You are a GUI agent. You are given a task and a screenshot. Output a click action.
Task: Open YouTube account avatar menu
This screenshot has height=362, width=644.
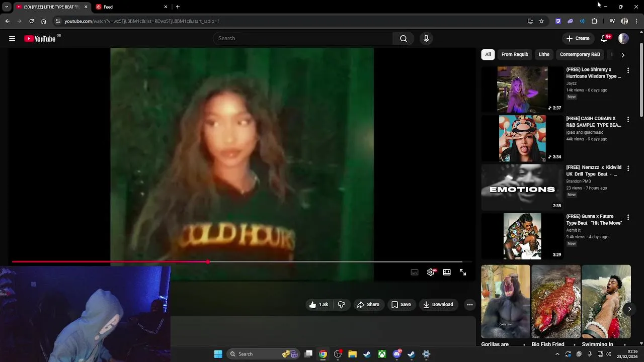623,39
